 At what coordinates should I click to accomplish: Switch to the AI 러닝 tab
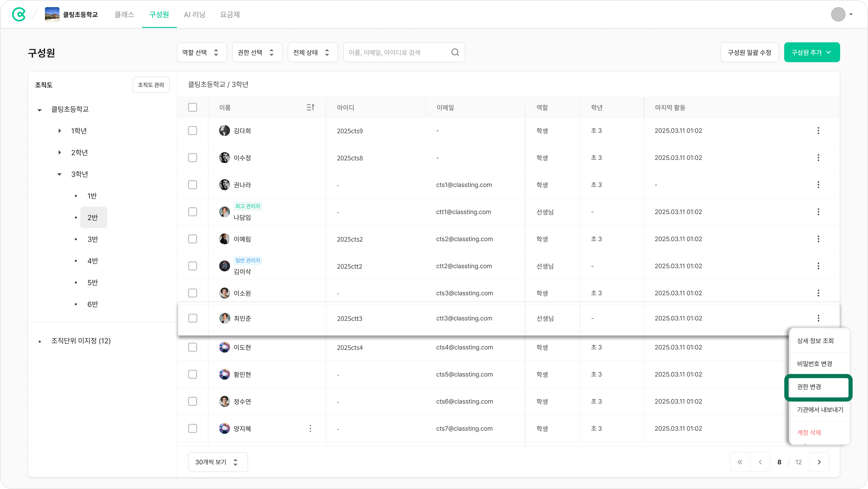click(194, 15)
